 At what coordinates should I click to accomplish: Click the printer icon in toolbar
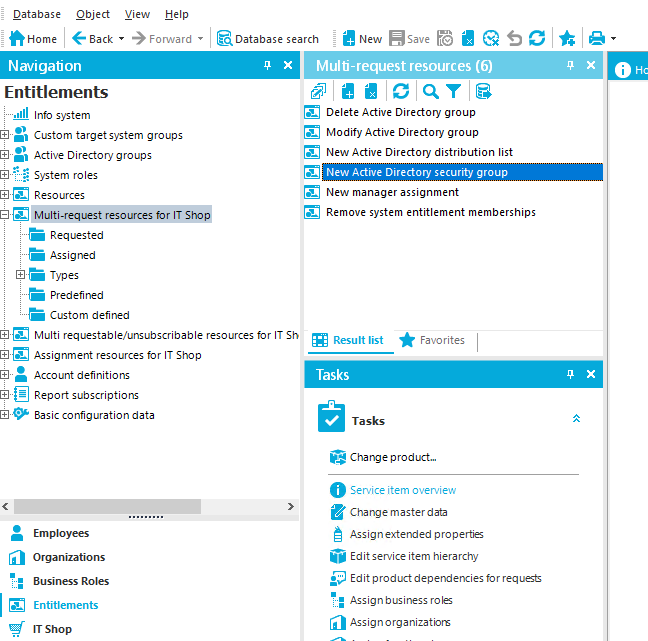596,39
